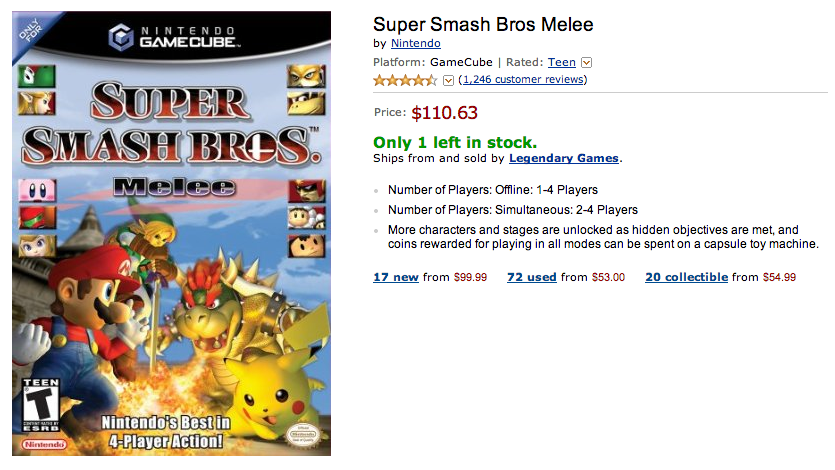
Task: Click the Nintendo GameCube logo on the cover
Action: pyautogui.click(x=172, y=37)
